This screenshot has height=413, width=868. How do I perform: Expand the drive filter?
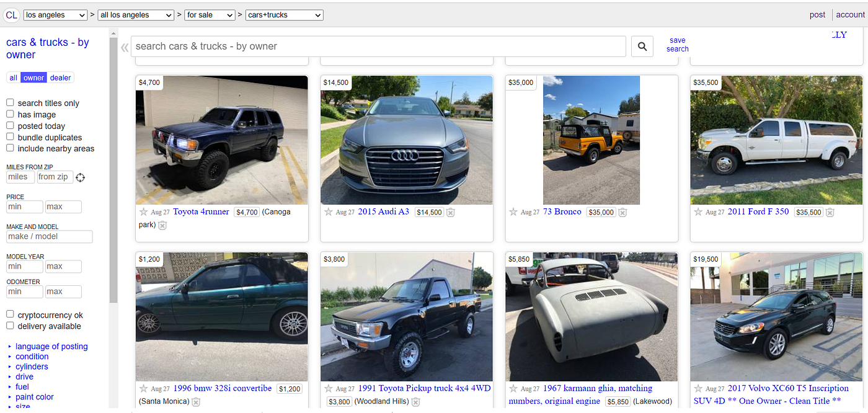[25, 376]
